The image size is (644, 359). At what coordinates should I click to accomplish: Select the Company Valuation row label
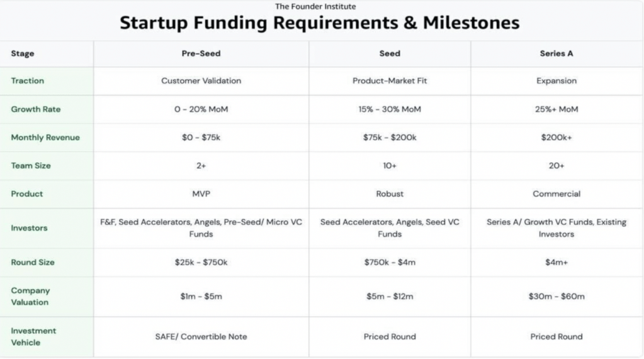coord(30,296)
